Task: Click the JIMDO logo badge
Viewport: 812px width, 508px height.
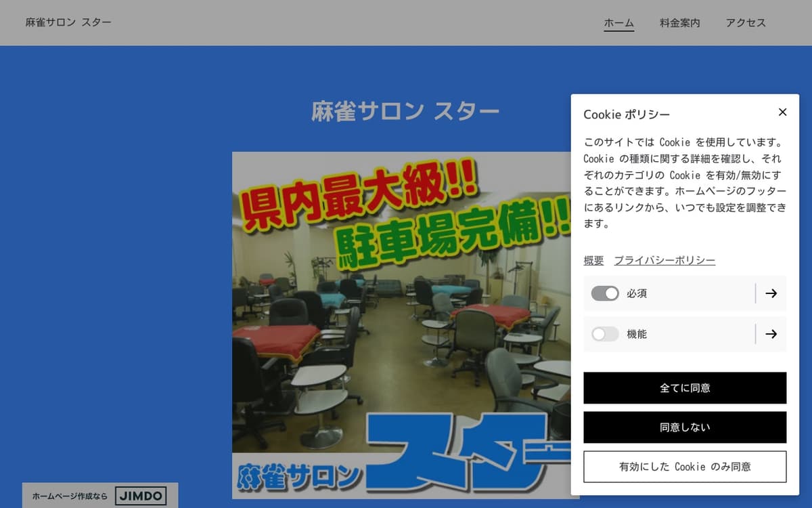Action: (x=140, y=496)
